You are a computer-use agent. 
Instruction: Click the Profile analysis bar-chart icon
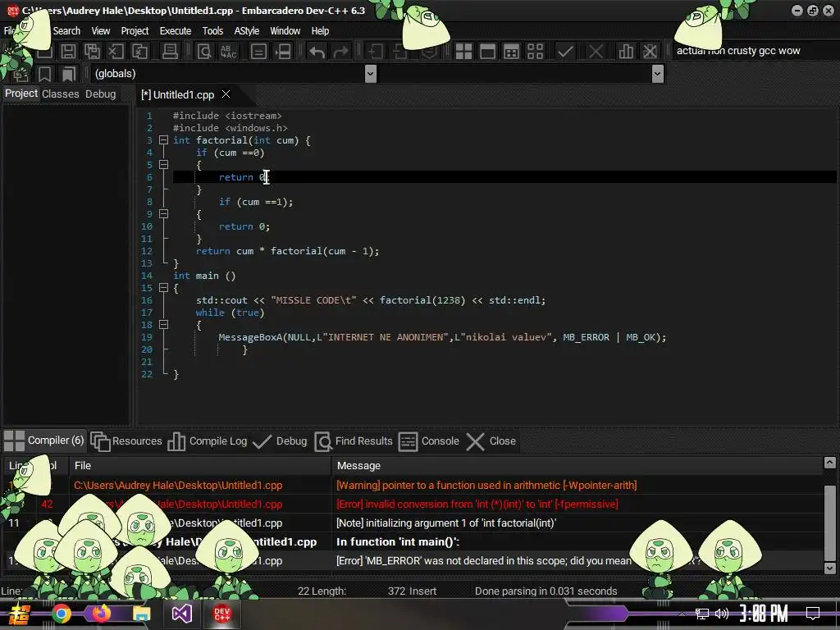coord(625,52)
